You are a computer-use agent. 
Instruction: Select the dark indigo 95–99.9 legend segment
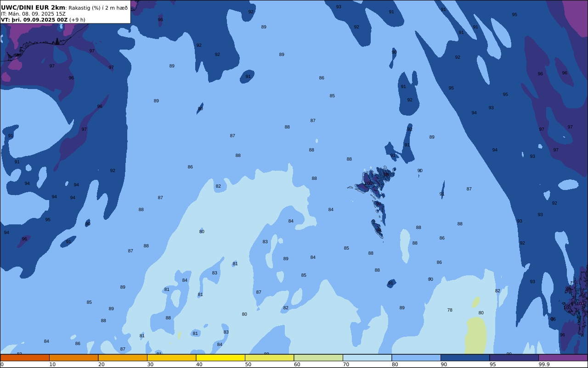[514, 357]
